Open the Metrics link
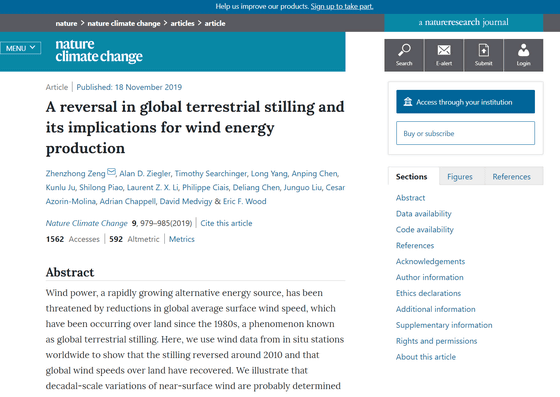Screen dimensions: 560x397 point(181,239)
